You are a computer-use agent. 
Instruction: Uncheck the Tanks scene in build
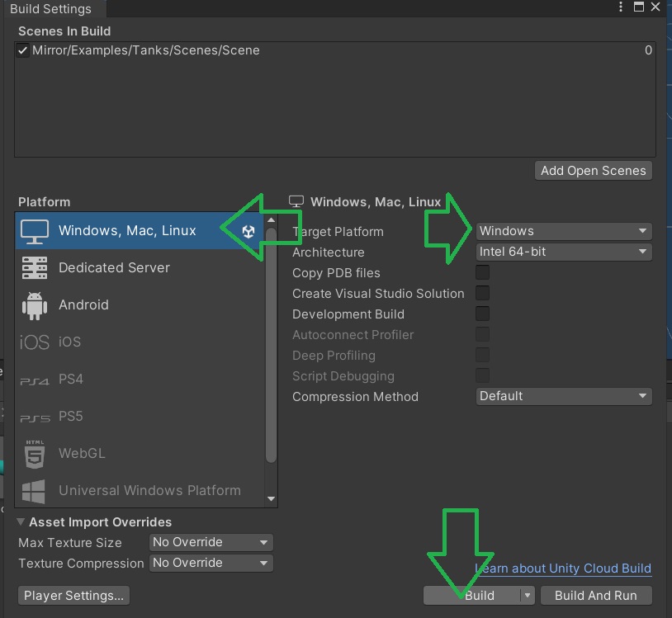pos(21,50)
